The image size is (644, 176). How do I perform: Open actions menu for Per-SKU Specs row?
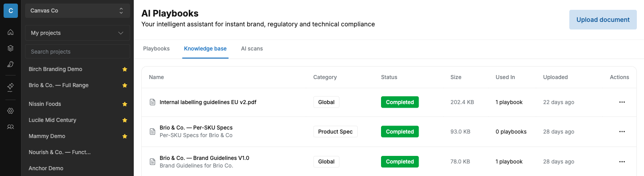click(622, 132)
